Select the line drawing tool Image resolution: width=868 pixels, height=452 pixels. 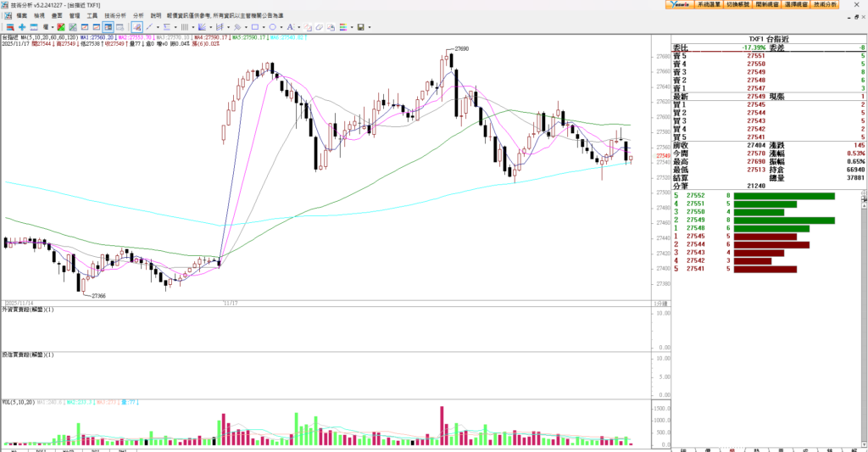(x=149, y=27)
